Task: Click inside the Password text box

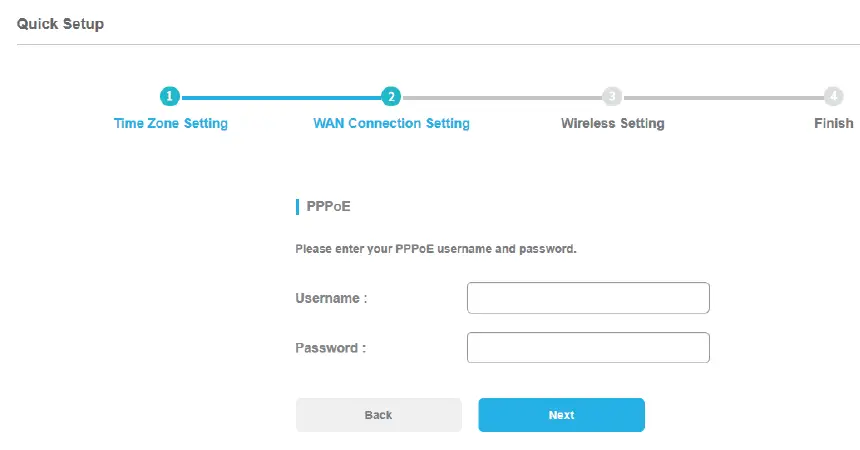Action: point(588,348)
